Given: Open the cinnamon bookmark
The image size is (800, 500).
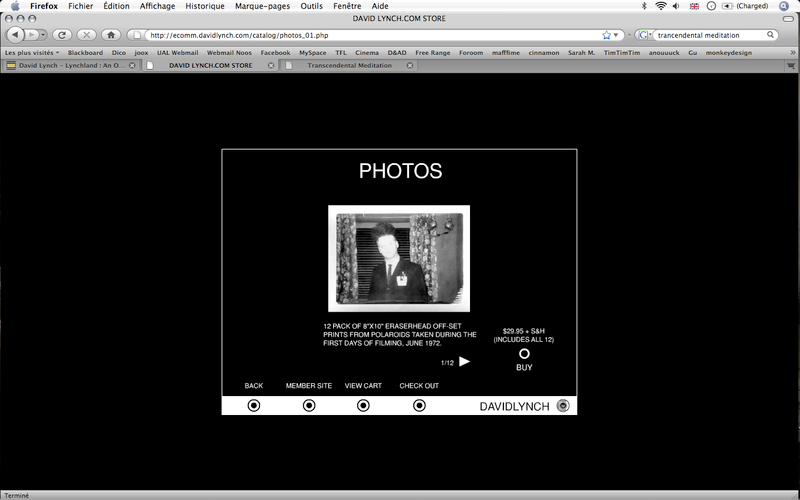Looking at the screenshot, I should pos(544,53).
